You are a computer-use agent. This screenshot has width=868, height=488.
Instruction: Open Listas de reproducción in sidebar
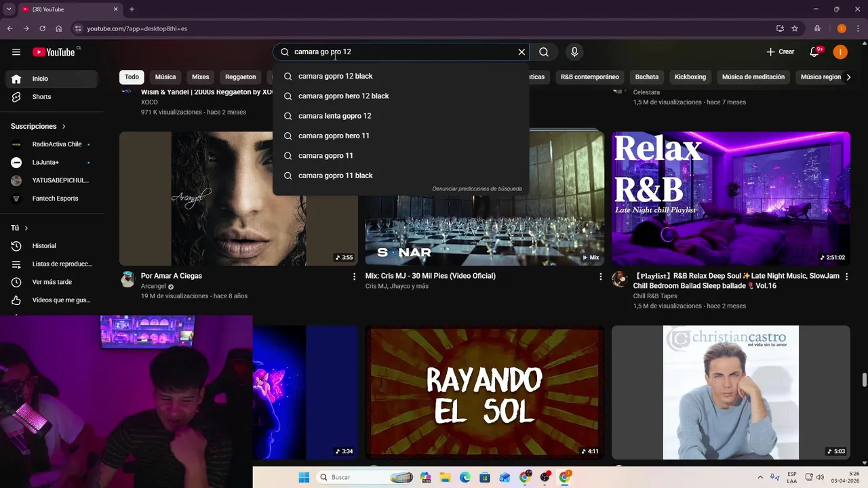click(52, 264)
